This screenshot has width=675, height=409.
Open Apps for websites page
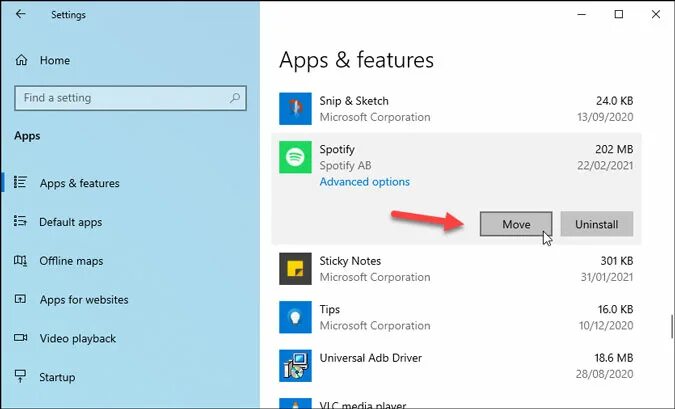tap(84, 300)
